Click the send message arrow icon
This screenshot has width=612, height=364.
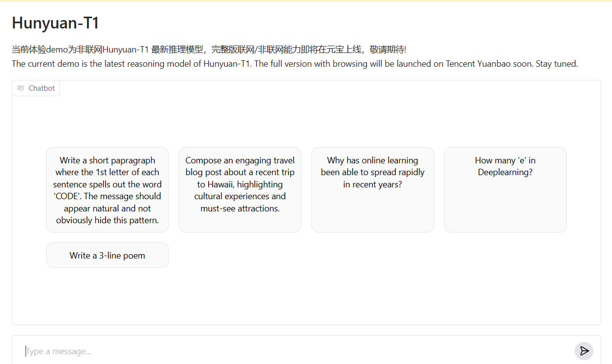pyautogui.click(x=584, y=351)
